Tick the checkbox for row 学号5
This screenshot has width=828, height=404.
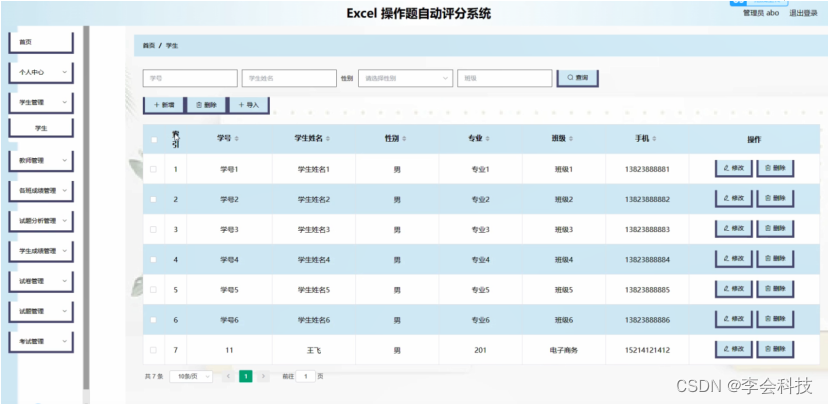[x=154, y=290]
